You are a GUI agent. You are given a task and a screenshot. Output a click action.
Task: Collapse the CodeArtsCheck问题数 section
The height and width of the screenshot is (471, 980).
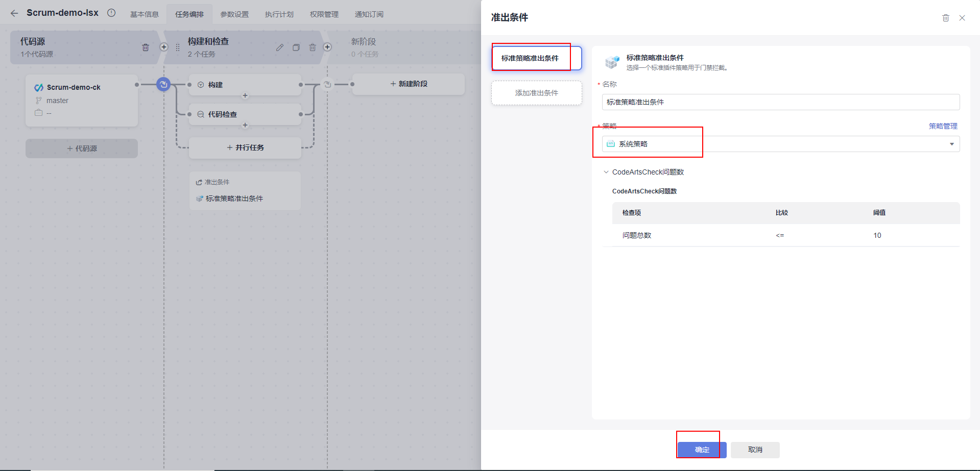(606, 172)
